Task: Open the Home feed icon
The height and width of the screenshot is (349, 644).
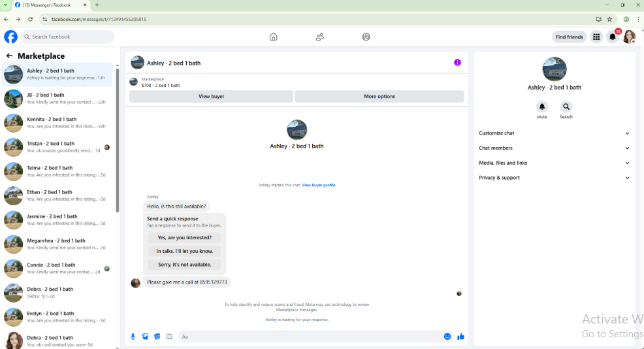Action: click(273, 37)
